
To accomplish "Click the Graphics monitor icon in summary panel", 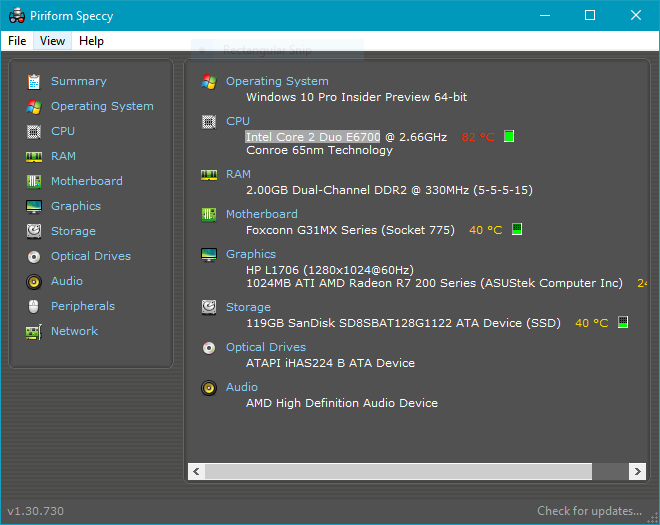I will (x=209, y=255).
